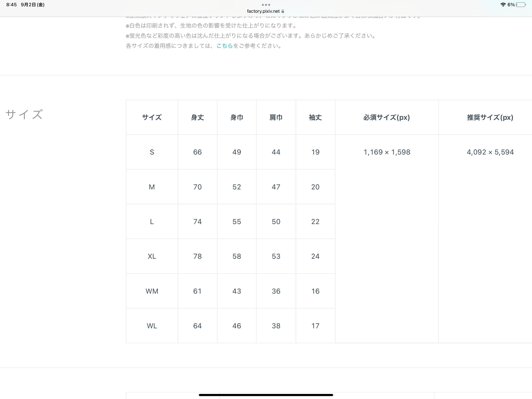
Task: Tap the lock icon beside the URL
Action: pos(283,11)
